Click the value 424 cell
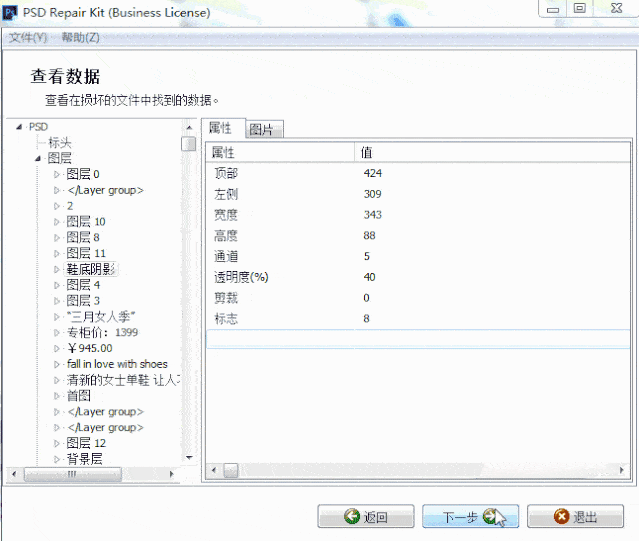Screen dimensions: 639x541 point(372,173)
